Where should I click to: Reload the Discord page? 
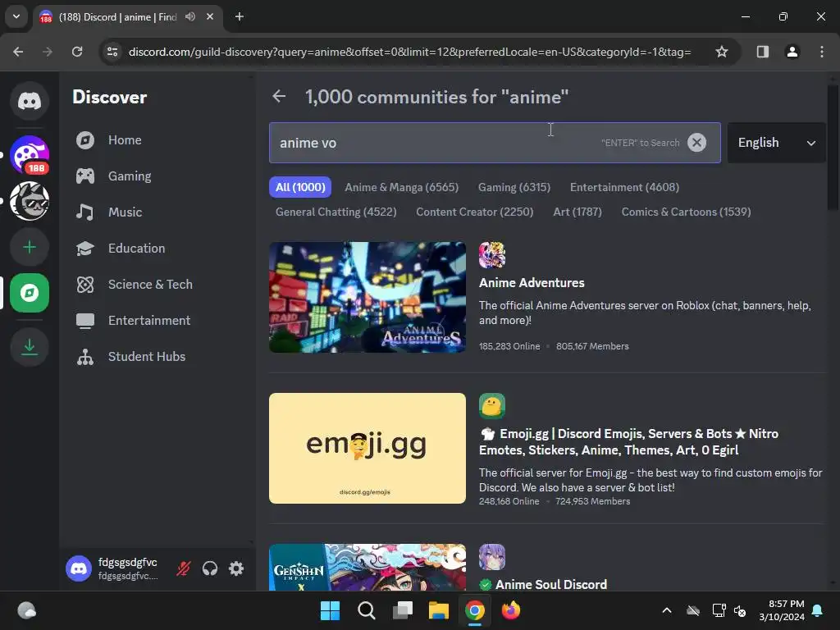pos(77,52)
